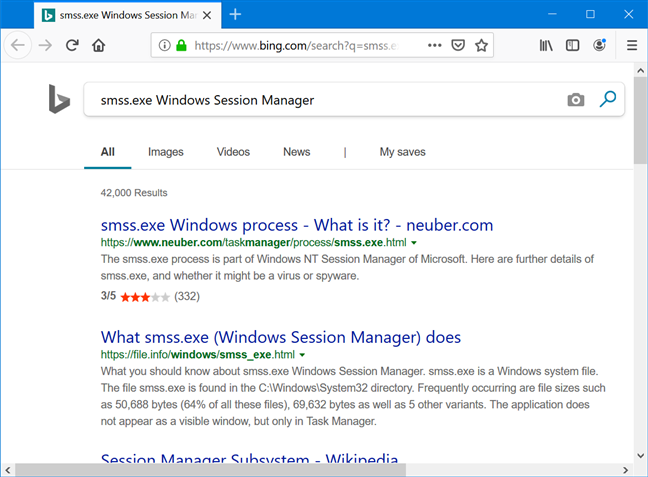Open What smss.exe (Windows Session Manager) does

(x=281, y=338)
